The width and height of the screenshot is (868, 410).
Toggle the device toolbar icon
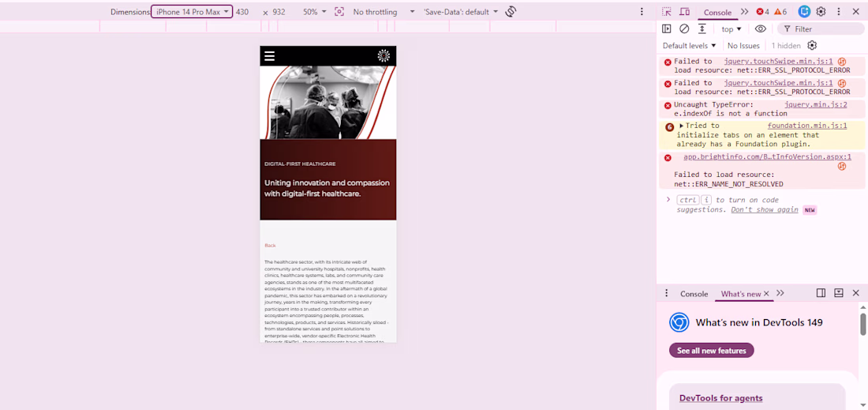[685, 12]
